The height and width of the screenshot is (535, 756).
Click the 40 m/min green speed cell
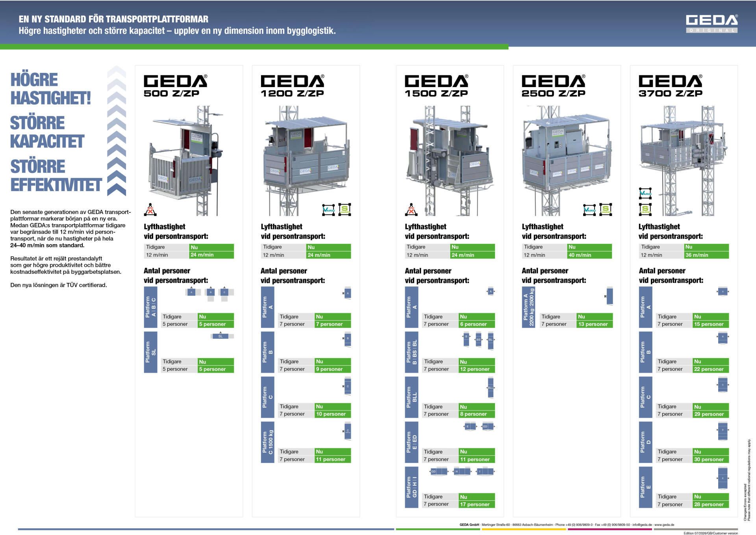point(589,255)
